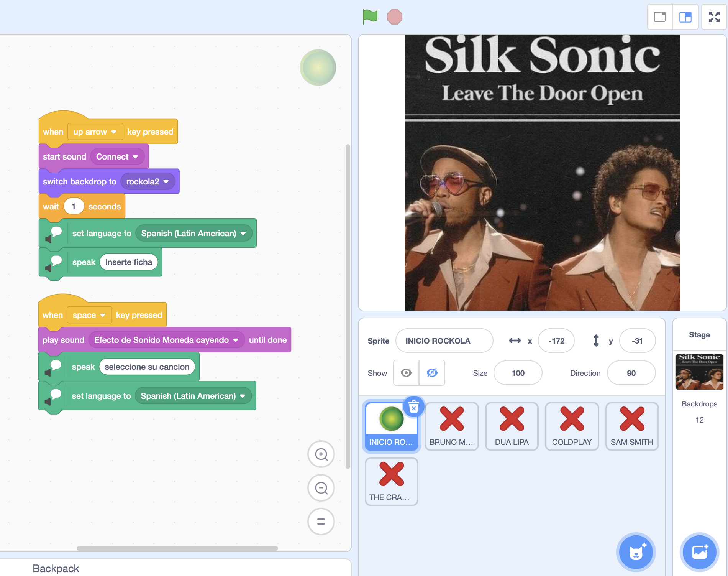
Task: Select the Stage backdrop thumbnail
Action: (x=699, y=372)
